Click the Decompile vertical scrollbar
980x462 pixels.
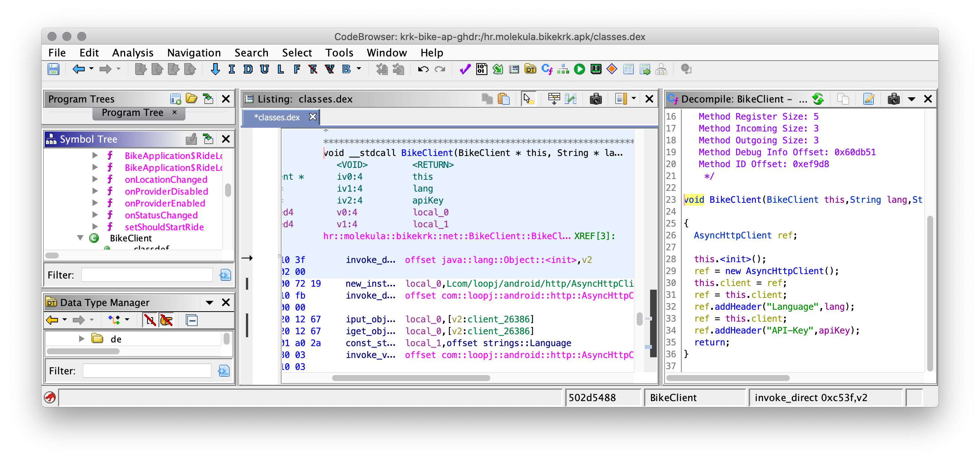click(929, 293)
